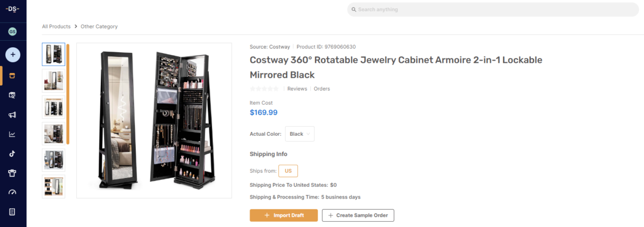Open the analytics line chart icon
This screenshot has height=227, width=644.
pos(12,134)
